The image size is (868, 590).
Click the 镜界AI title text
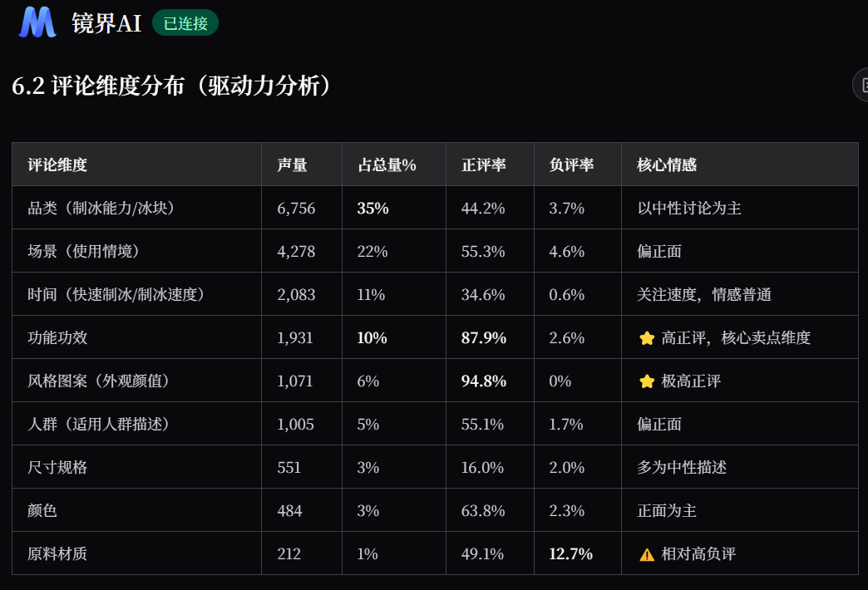106,23
